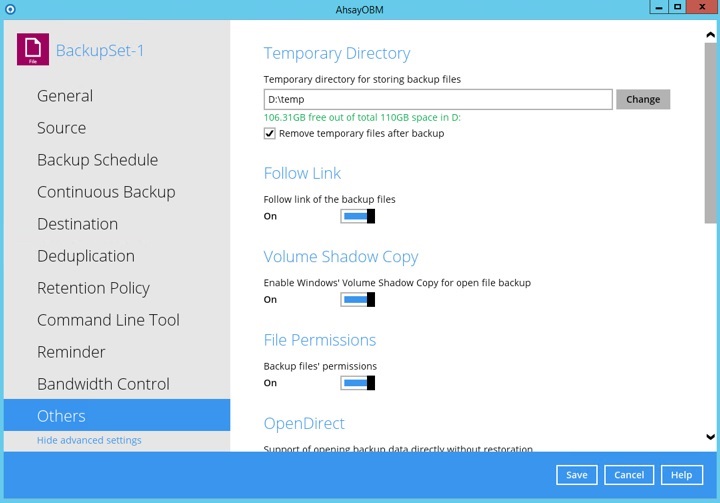720x503 pixels.
Task: Open Backup Schedule settings
Action: coord(97,160)
